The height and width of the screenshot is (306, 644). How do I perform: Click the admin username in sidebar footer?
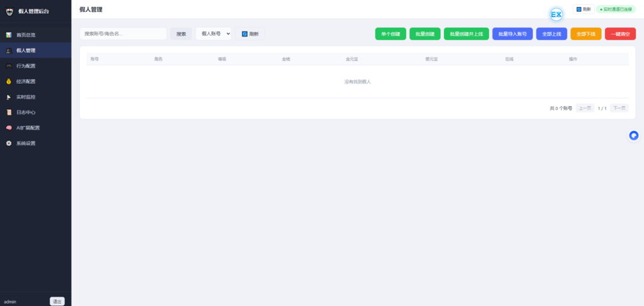(10, 302)
